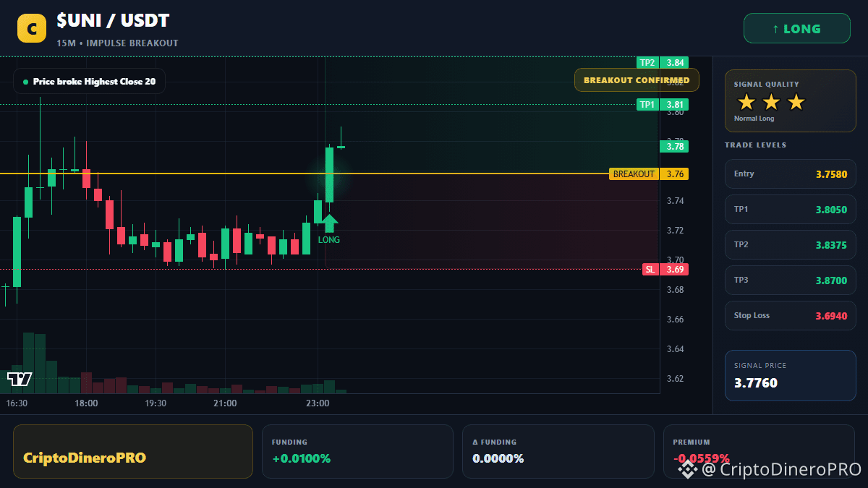Image resolution: width=868 pixels, height=488 pixels.
Task: Click the green LONG arrow marker
Action: point(329,223)
